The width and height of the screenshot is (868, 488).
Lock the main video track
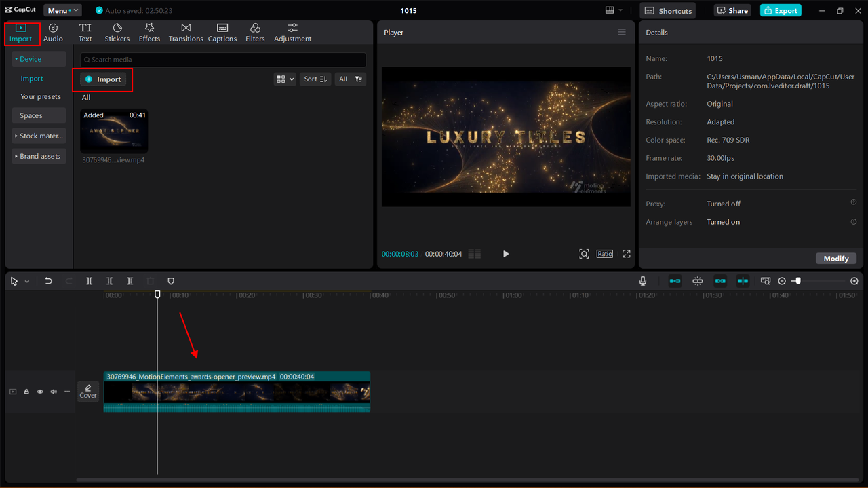(x=26, y=392)
